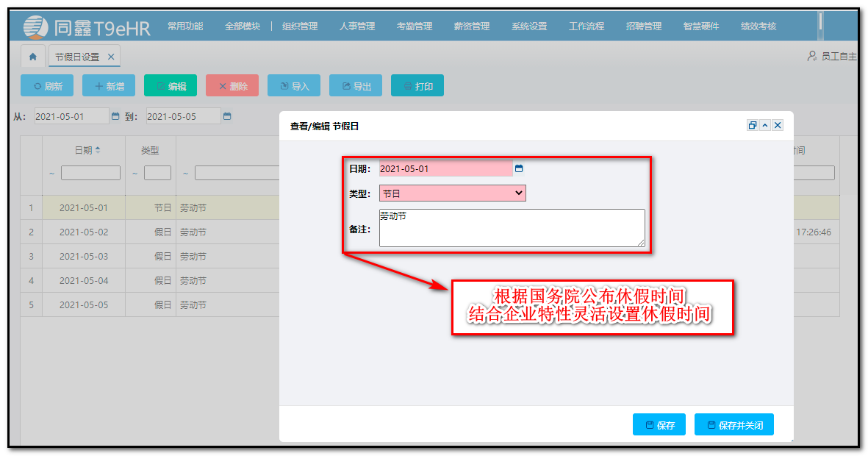The height and width of the screenshot is (456, 868).
Task: Close the 节假日设置 tab
Action: tap(111, 55)
